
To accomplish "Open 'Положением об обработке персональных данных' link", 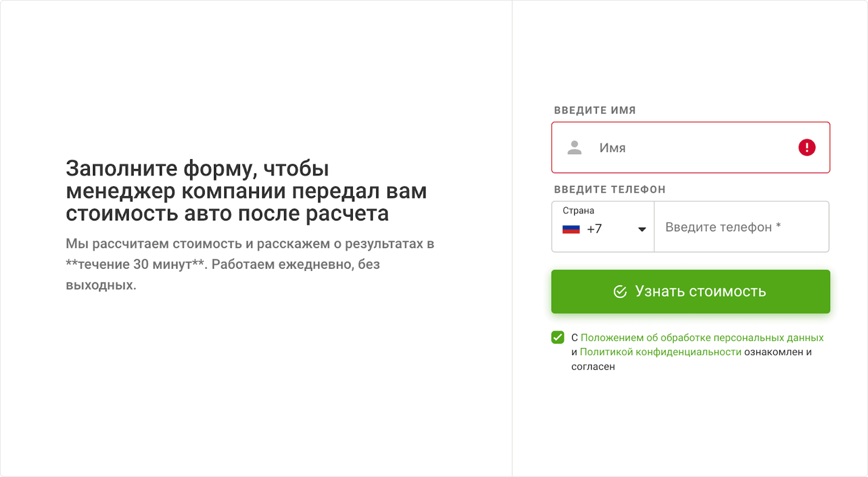I will coord(702,338).
